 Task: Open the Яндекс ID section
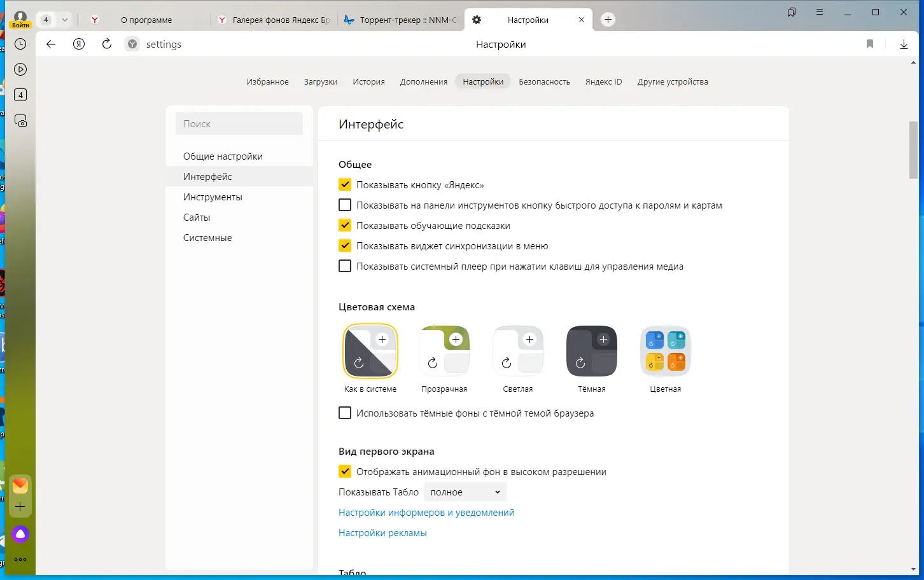click(x=603, y=82)
